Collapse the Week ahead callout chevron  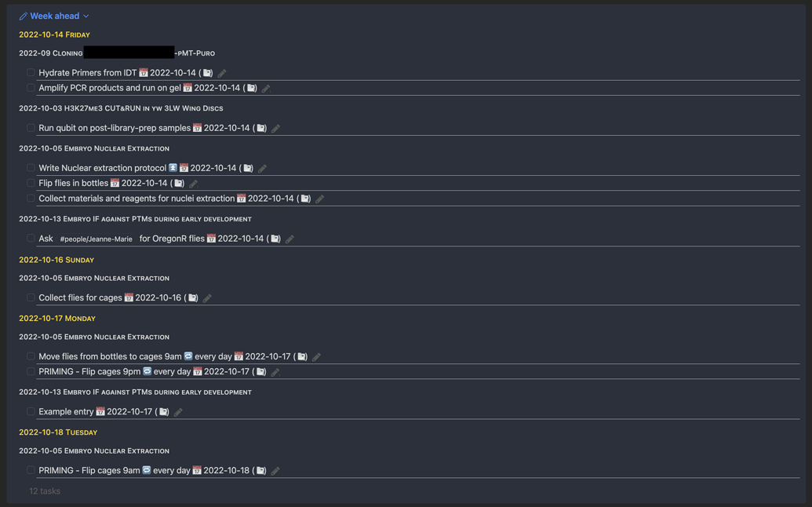click(86, 16)
